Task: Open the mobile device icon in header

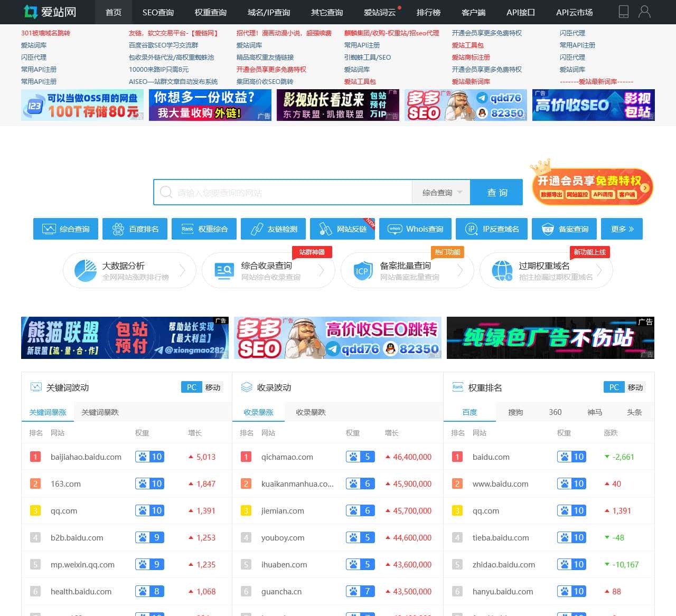Action: pos(624,12)
